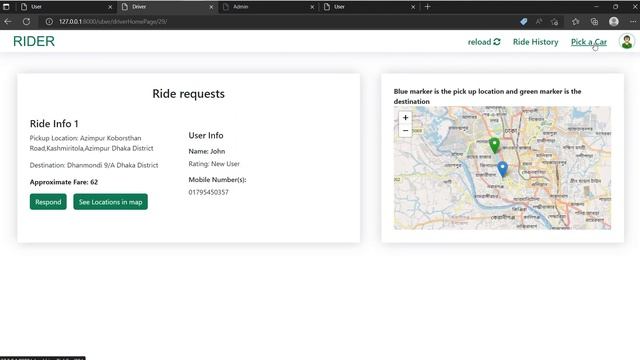Click the Pickup Location Azimpur text
Image resolution: width=640 pixels, height=360 pixels.
click(91, 143)
